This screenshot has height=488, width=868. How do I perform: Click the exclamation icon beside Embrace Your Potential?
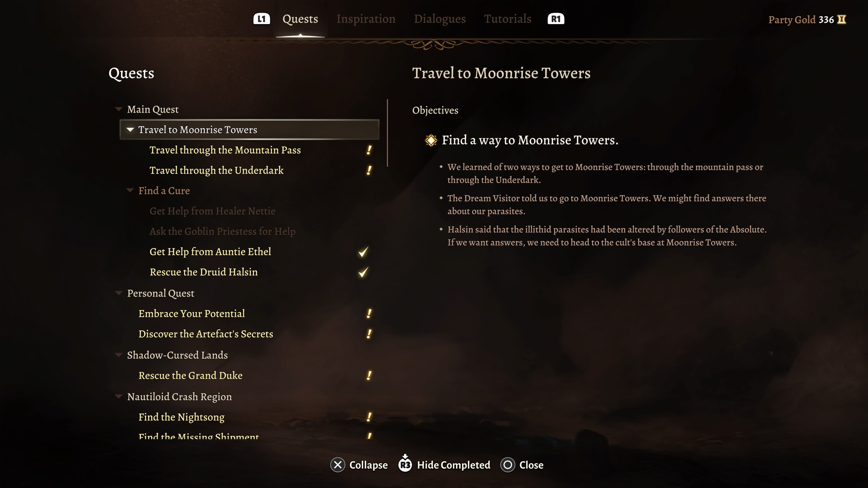[x=370, y=314]
